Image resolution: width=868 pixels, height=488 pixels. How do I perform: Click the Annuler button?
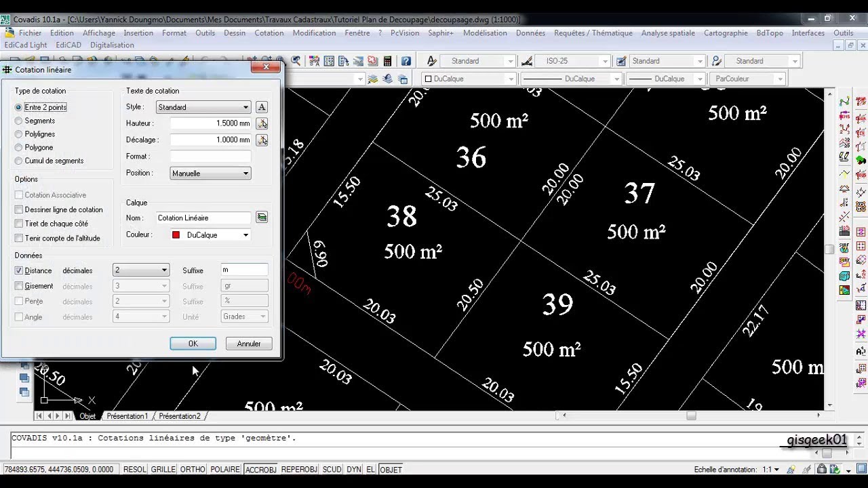[x=249, y=344]
